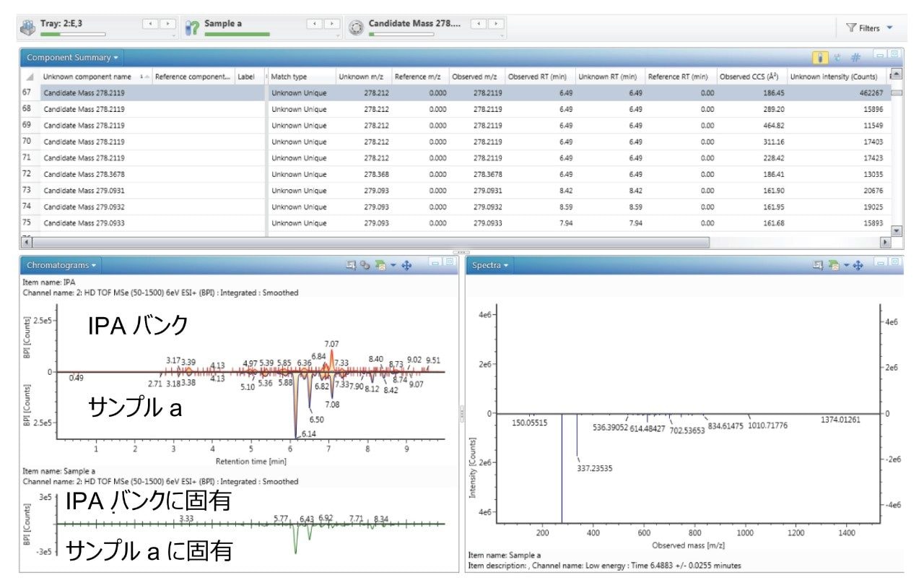Select row 73 Candidate Mass 279.0931
This screenshot has height=588, width=924.
coord(455,190)
